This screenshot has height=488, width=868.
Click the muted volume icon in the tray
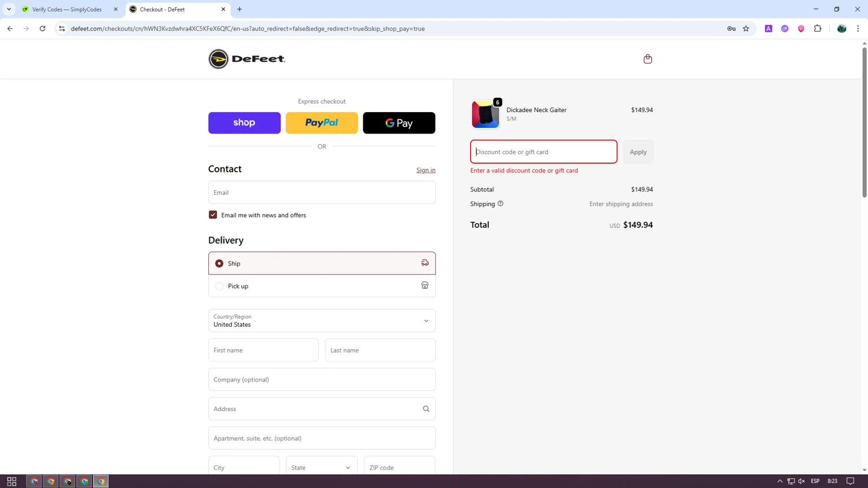tap(801, 481)
